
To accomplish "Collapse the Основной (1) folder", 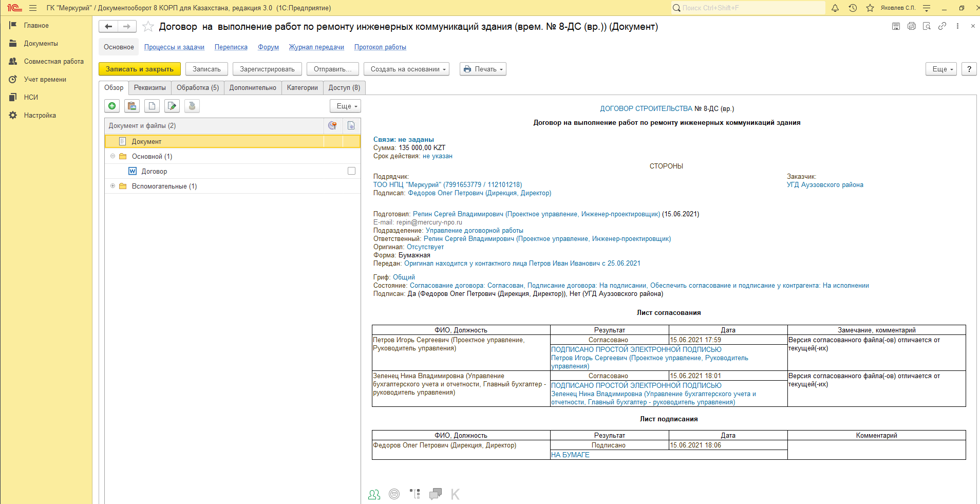I will [113, 156].
